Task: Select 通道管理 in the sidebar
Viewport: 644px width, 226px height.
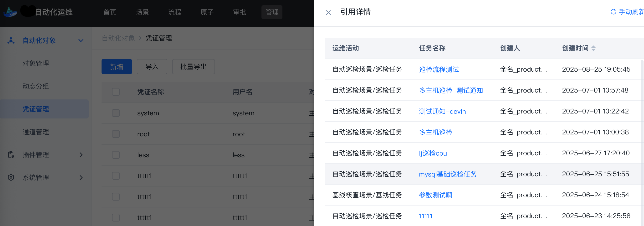Action: pos(36,132)
